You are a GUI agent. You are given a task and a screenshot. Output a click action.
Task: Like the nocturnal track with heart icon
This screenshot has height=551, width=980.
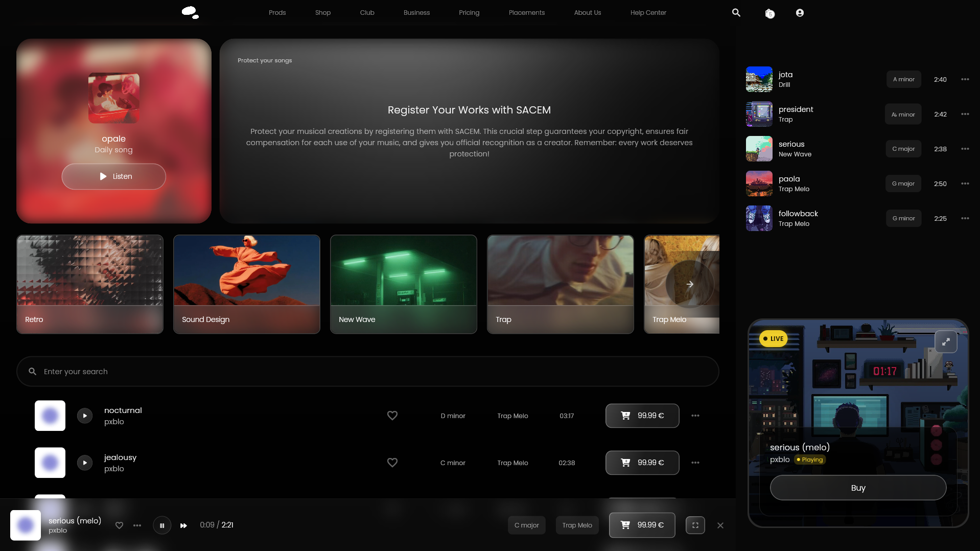point(392,416)
